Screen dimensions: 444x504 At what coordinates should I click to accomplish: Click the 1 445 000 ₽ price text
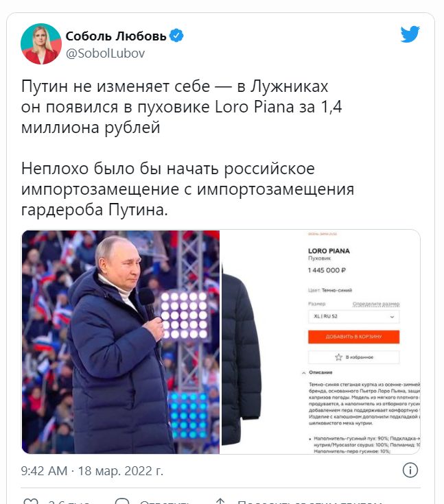pos(327,270)
